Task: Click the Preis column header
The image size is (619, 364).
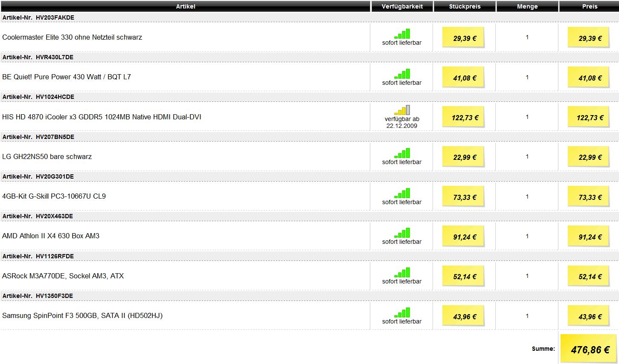Action: point(590,6)
